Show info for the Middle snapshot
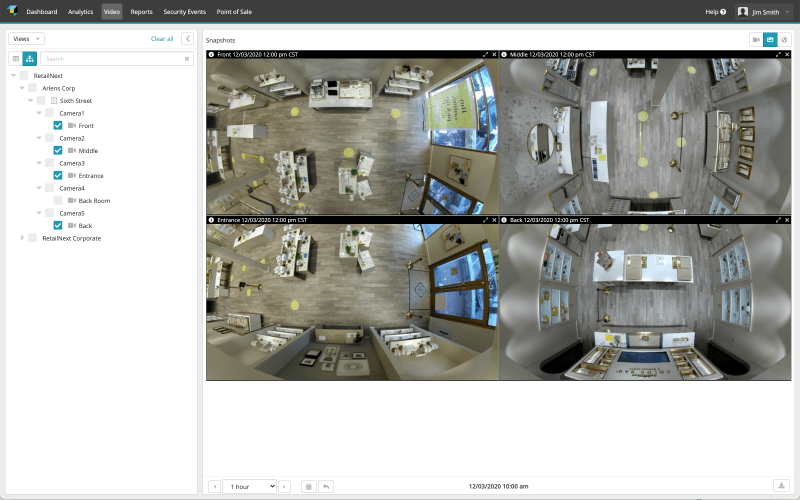 (x=504, y=55)
